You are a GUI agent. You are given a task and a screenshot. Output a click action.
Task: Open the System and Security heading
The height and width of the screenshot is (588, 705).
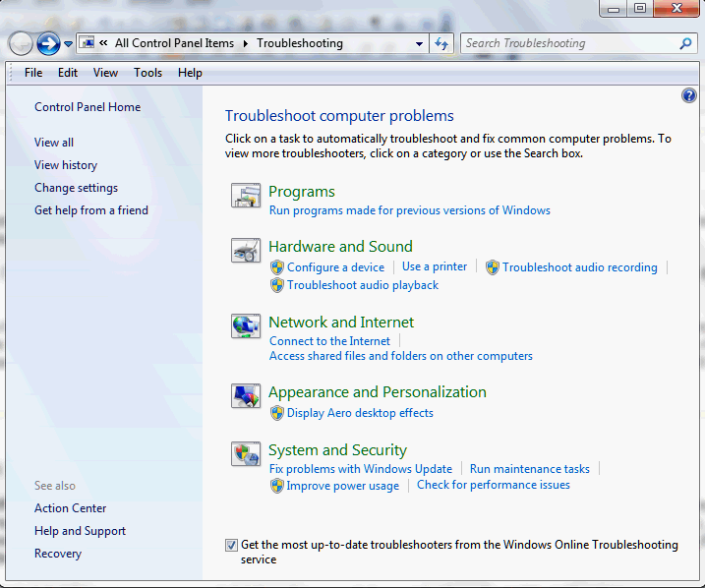coord(337,450)
